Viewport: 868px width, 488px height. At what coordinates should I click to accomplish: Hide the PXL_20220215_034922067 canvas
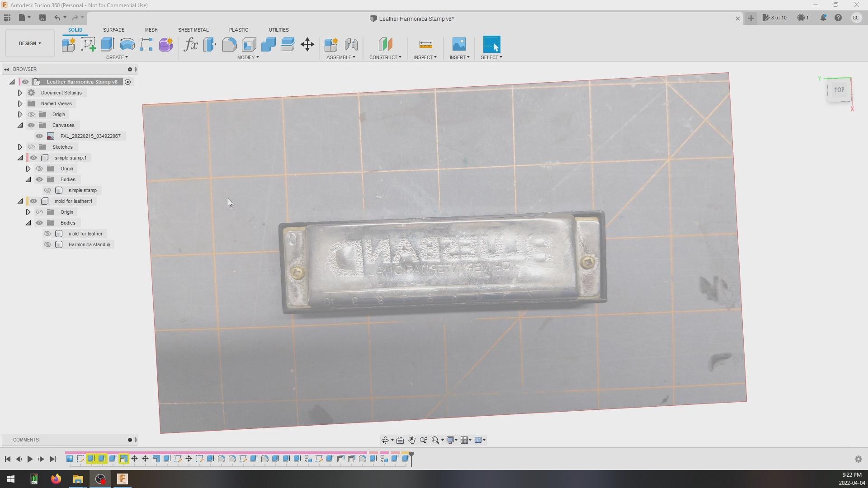(x=39, y=136)
